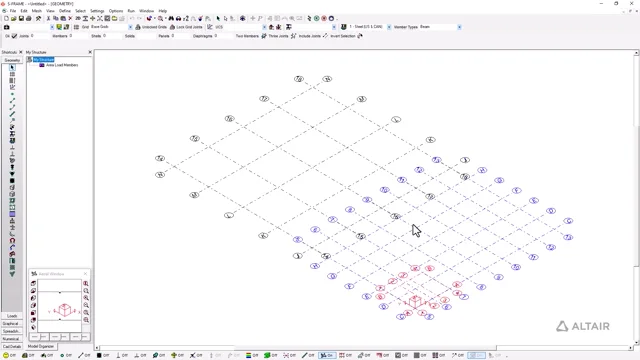Click the Print icon in the toolbar
This screenshot has height=360, width=640.
coord(29,18)
